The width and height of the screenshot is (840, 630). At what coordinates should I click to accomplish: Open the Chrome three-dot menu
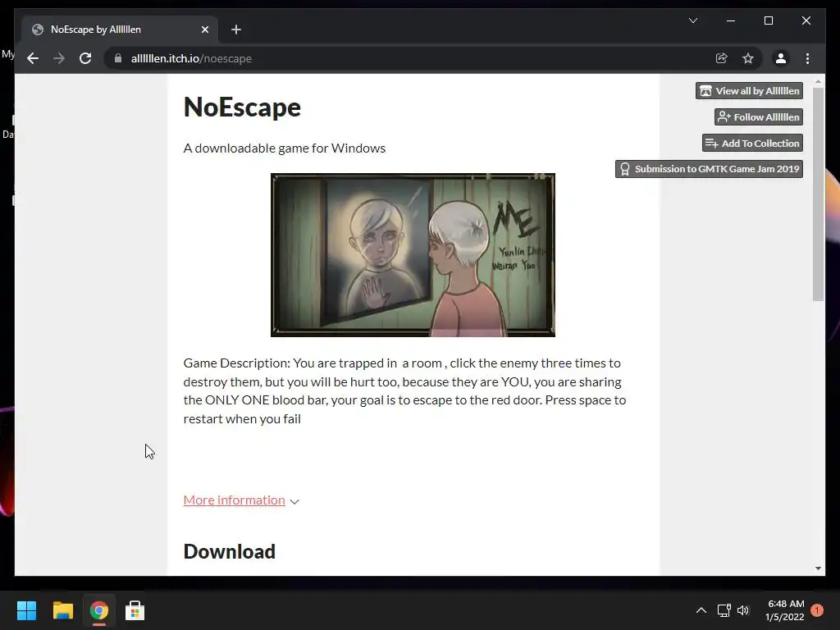point(807,58)
